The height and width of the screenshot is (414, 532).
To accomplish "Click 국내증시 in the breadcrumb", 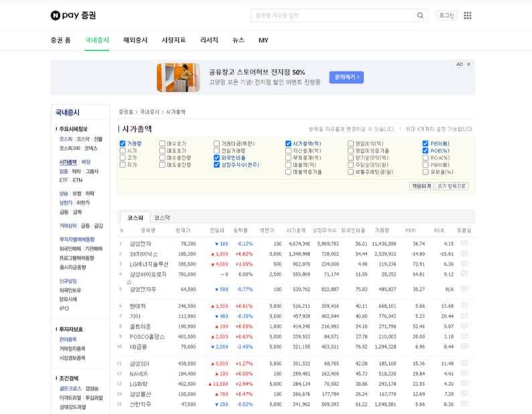I will 149,112.
